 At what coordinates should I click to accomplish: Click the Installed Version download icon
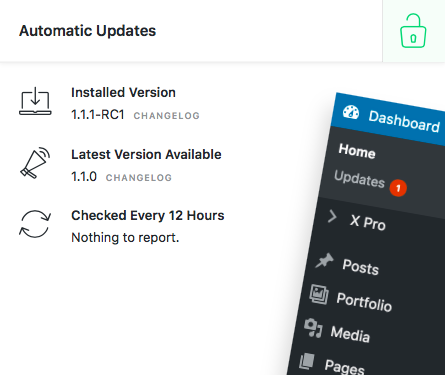[x=35, y=101]
